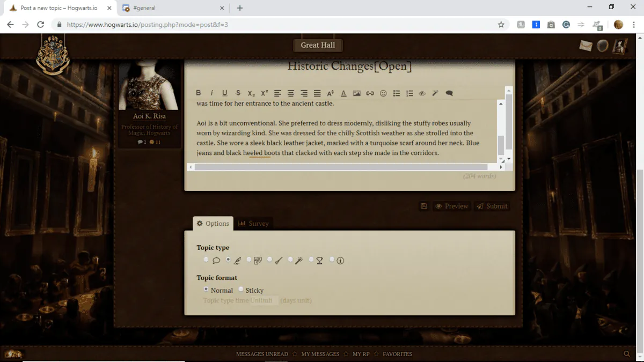The image size is (644, 362).
Task: Open the search magnifier in the bottom bar
Action: tap(627, 354)
